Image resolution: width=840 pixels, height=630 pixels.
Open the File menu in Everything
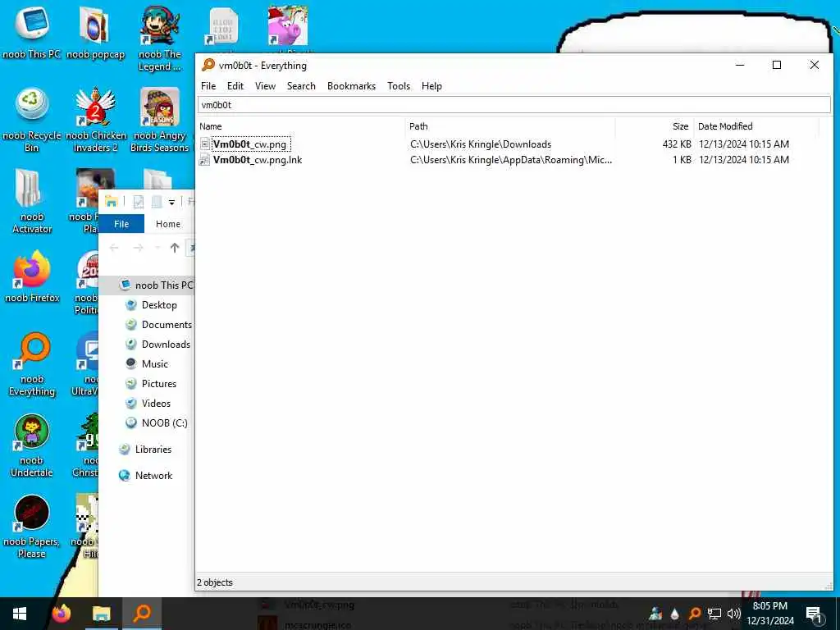[208, 86]
